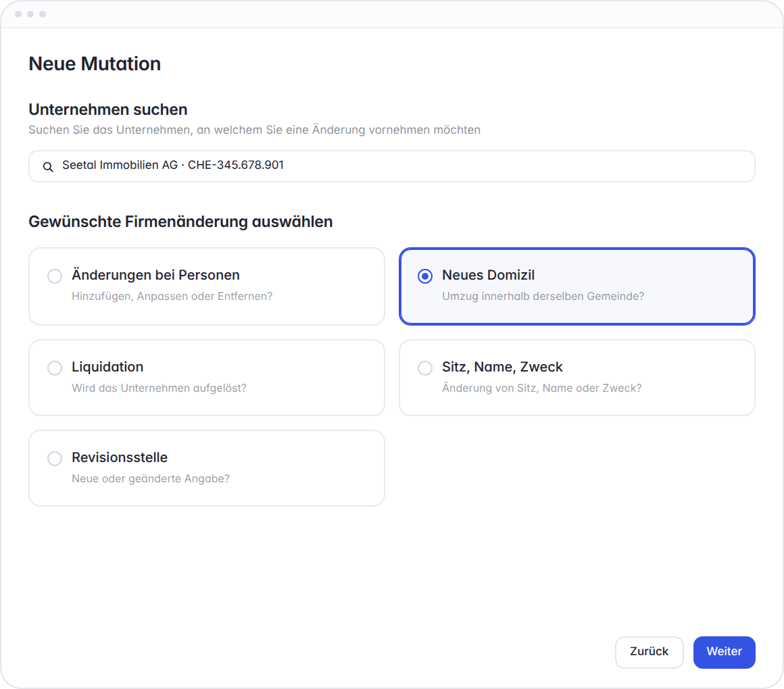Select the Neues Domizil radio button
This screenshot has height=689, width=784.
[x=425, y=276]
